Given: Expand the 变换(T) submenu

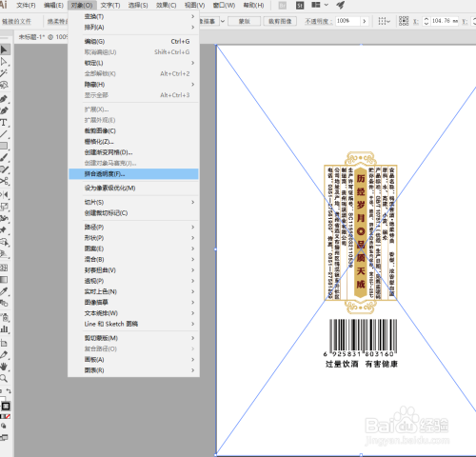Looking at the screenshot, I should [x=133, y=16].
